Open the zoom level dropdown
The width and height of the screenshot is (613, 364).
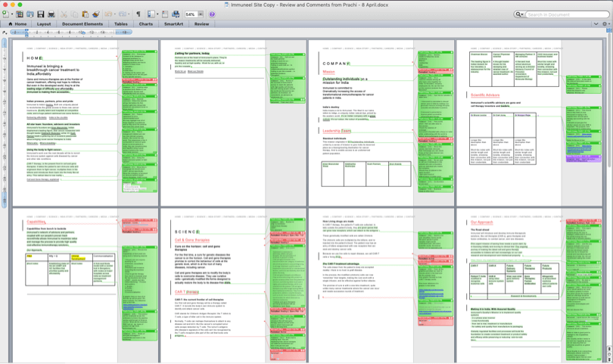200,14
